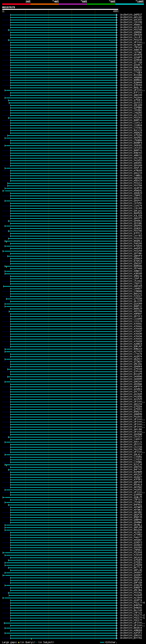This screenshot has height=644, width=146.
Task: Select hit UniRef100_Q870C3
Action: point(131,316)
